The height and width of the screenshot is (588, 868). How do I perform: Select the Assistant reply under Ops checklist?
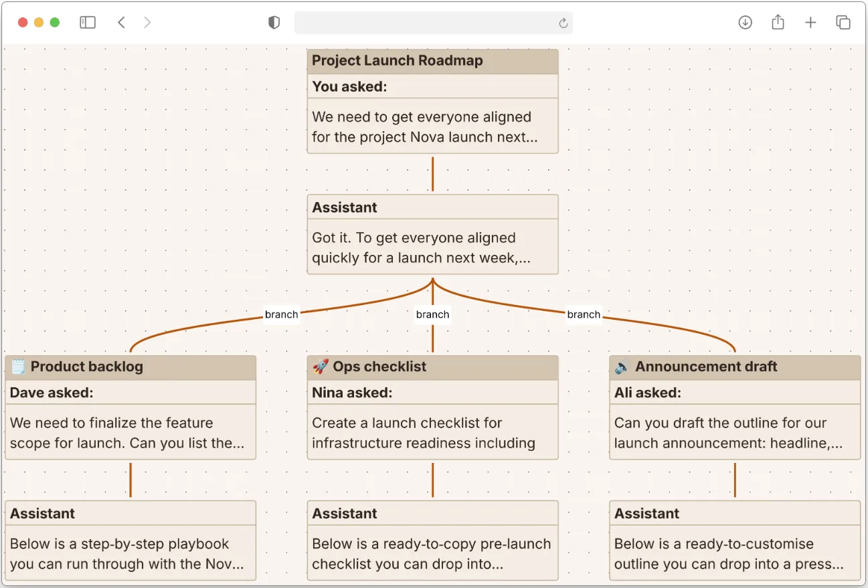tap(432, 541)
